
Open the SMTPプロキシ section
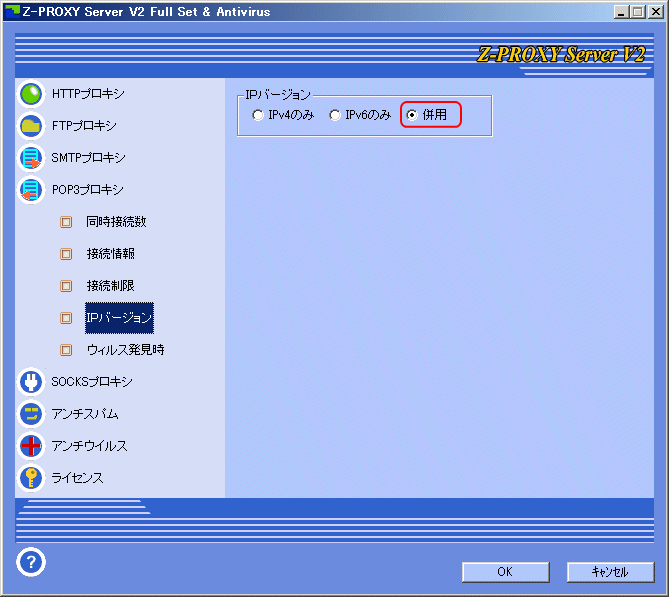pyautogui.click(x=88, y=158)
